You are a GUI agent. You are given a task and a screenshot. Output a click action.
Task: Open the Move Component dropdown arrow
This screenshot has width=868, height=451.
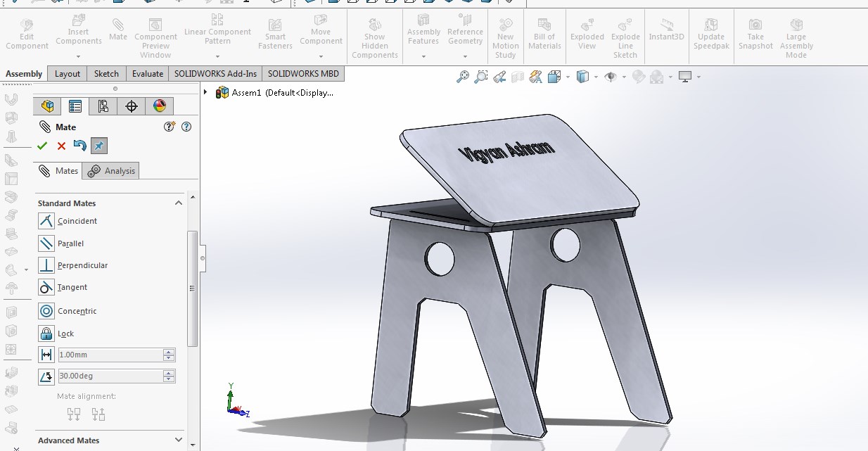321,56
